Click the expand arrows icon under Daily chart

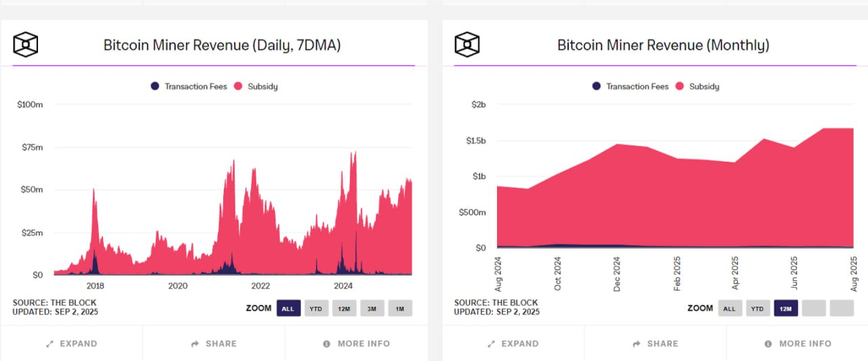tap(50, 344)
